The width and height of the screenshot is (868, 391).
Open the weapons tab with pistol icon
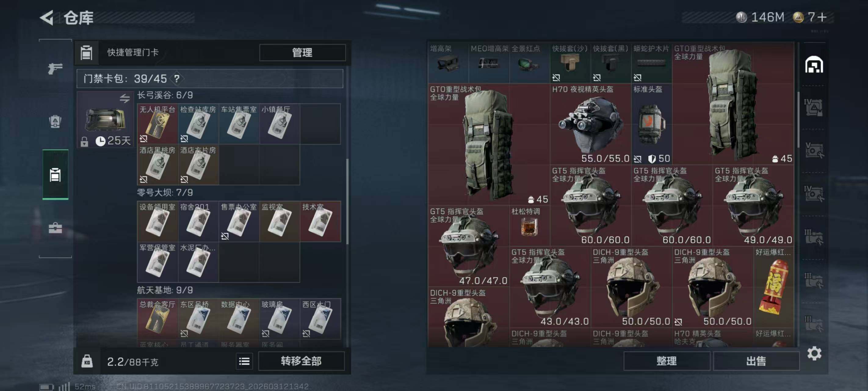(55, 68)
